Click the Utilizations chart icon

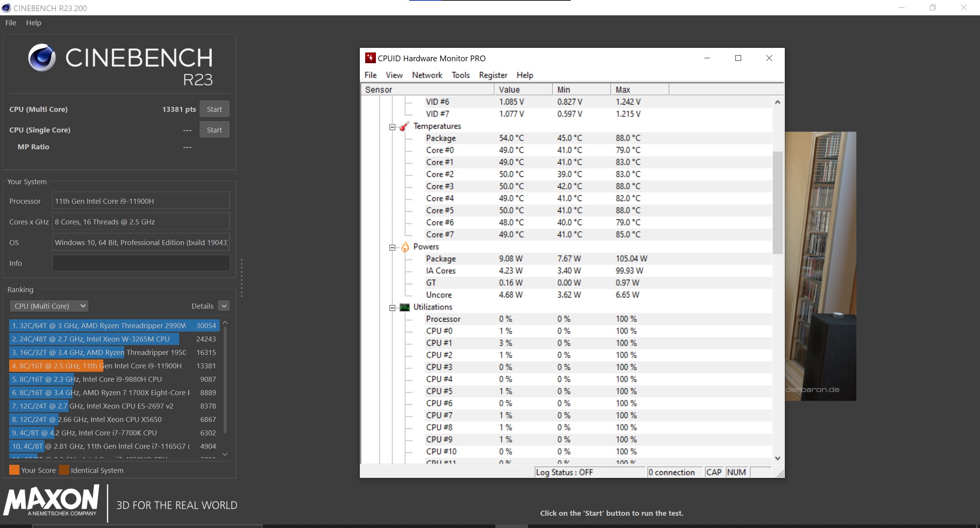405,307
